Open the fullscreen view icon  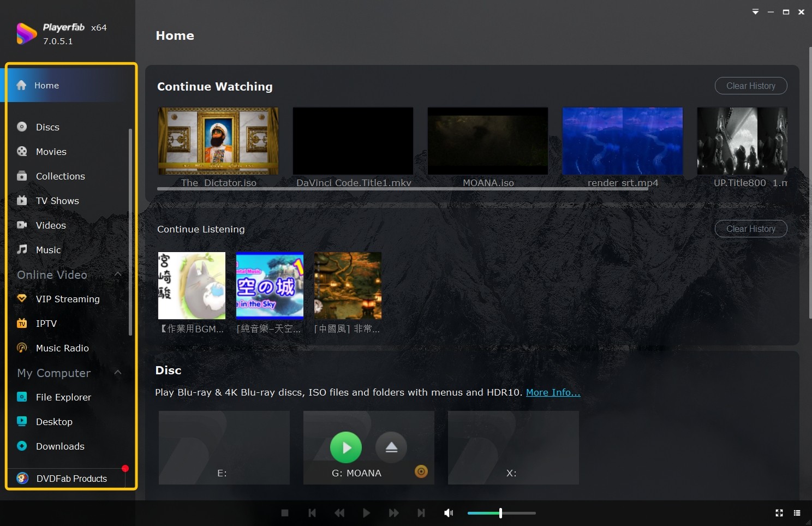click(x=779, y=512)
